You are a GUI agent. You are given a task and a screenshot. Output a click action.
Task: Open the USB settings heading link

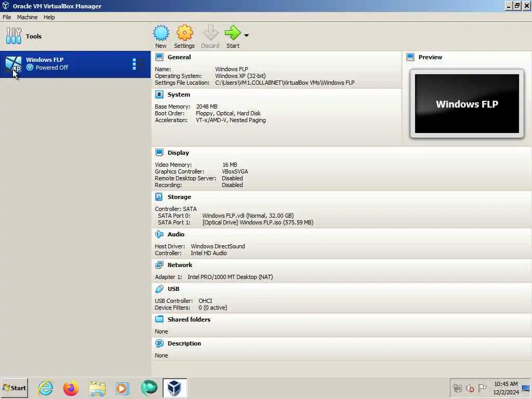point(174,289)
